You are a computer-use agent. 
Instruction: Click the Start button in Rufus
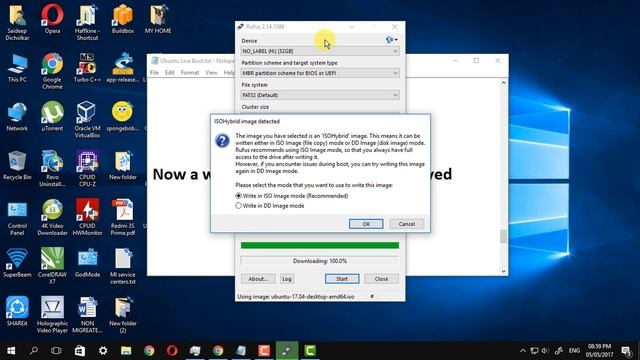pos(342,279)
